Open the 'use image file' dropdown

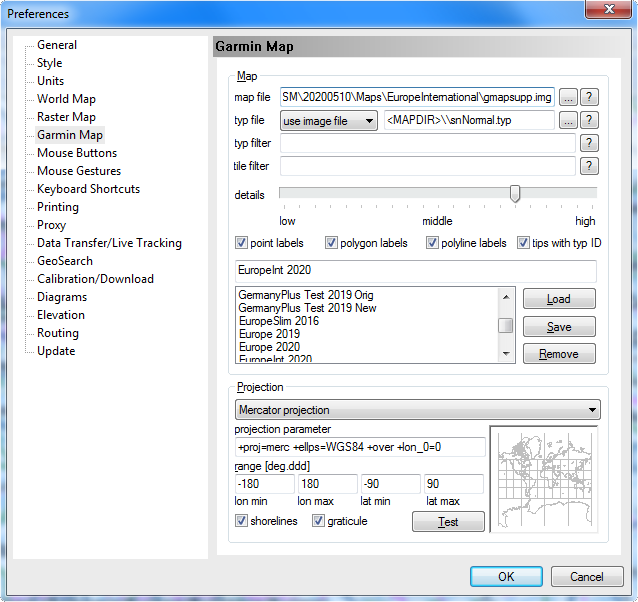pyautogui.click(x=328, y=121)
